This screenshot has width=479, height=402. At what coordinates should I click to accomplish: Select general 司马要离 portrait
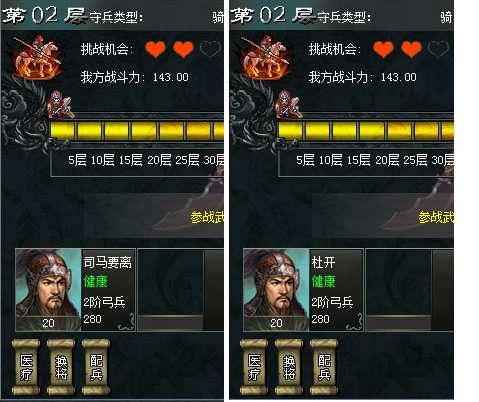pyautogui.click(x=48, y=290)
